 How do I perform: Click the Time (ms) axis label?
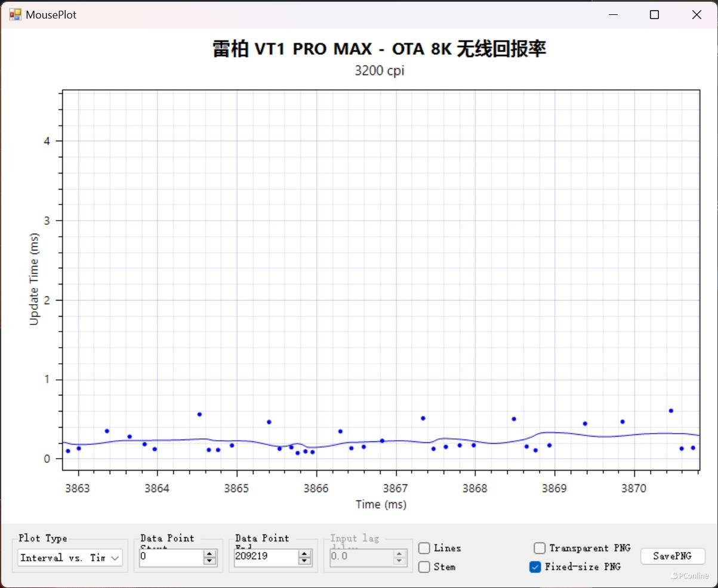coord(381,505)
